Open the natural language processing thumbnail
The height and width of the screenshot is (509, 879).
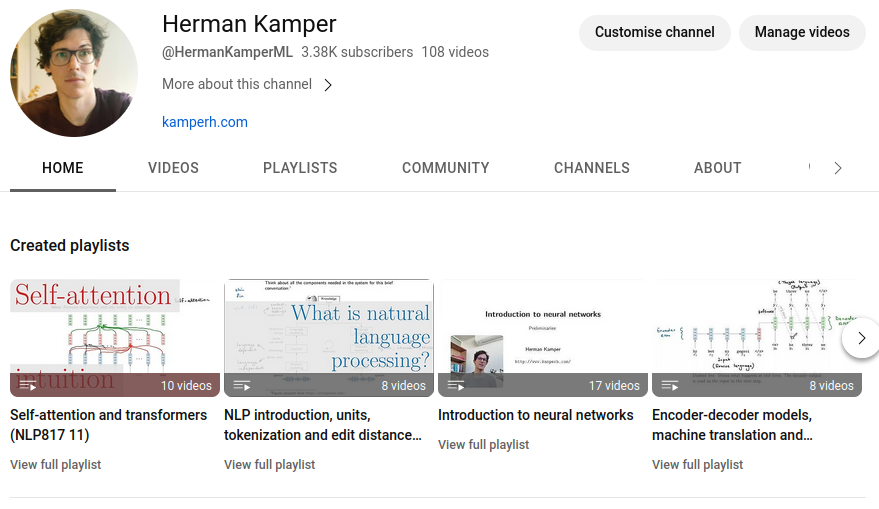[329, 338]
